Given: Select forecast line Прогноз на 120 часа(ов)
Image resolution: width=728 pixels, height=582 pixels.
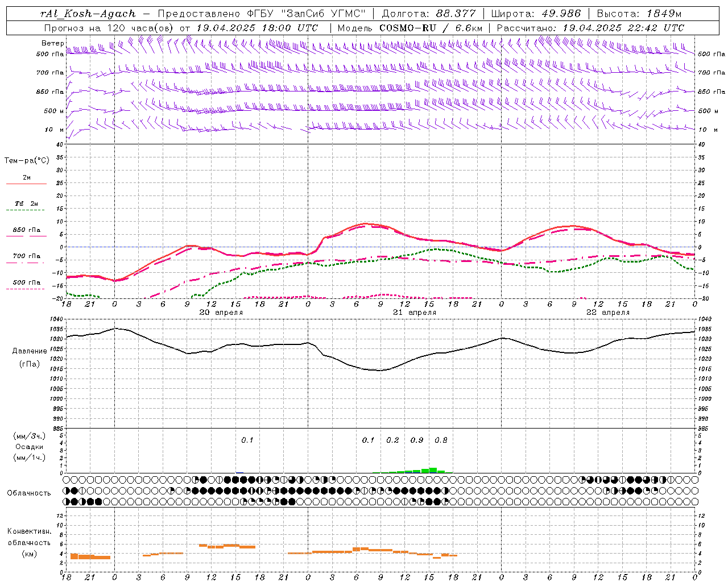Looking at the screenshot, I should [109, 28].
